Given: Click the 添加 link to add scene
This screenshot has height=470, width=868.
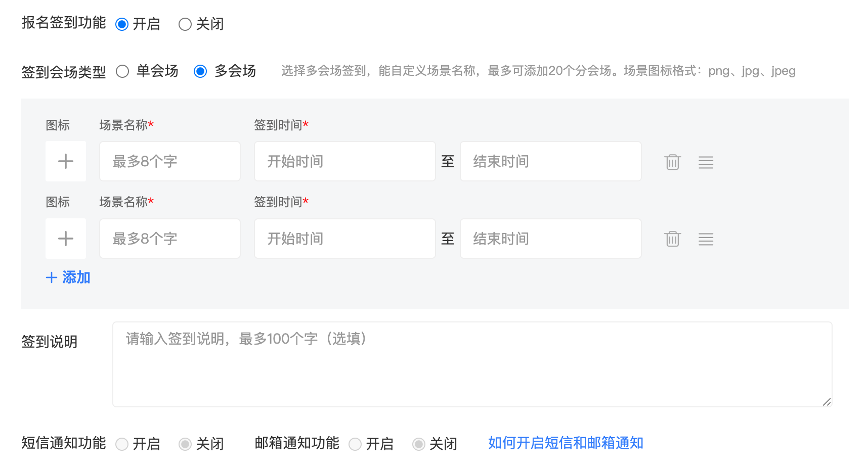Looking at the screenshot, I should [68, 277].
